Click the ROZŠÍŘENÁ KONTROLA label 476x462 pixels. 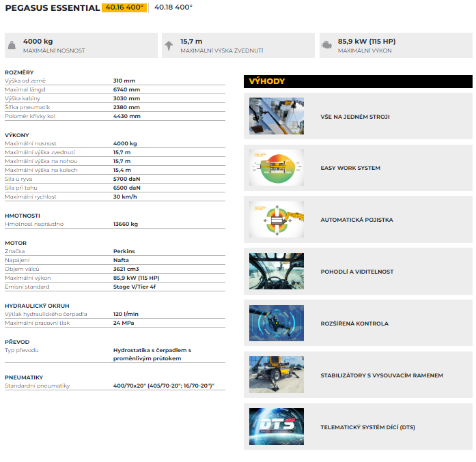pyautogui.click(x=354, y=323)
